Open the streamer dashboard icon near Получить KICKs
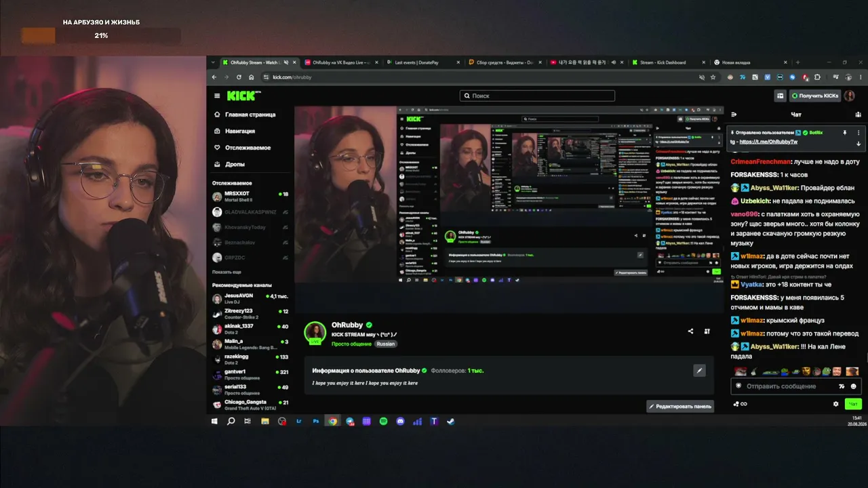The width and height of the screenshot is (868, 488). 781,96
